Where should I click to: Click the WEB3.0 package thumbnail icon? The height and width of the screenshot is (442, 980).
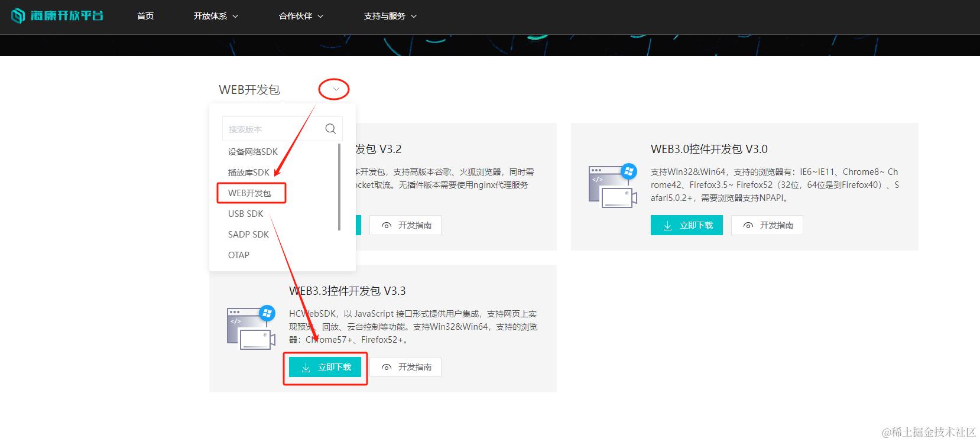tap(613, 186)
